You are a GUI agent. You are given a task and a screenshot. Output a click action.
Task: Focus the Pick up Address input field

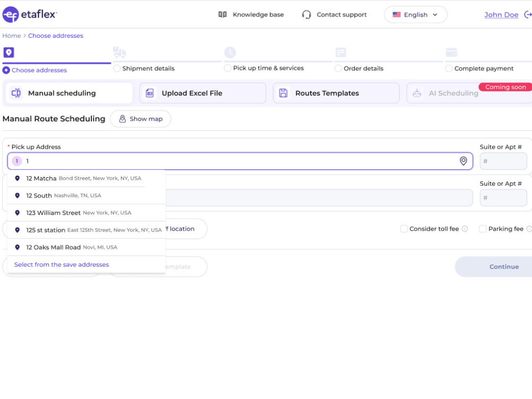tap(240, 161)
